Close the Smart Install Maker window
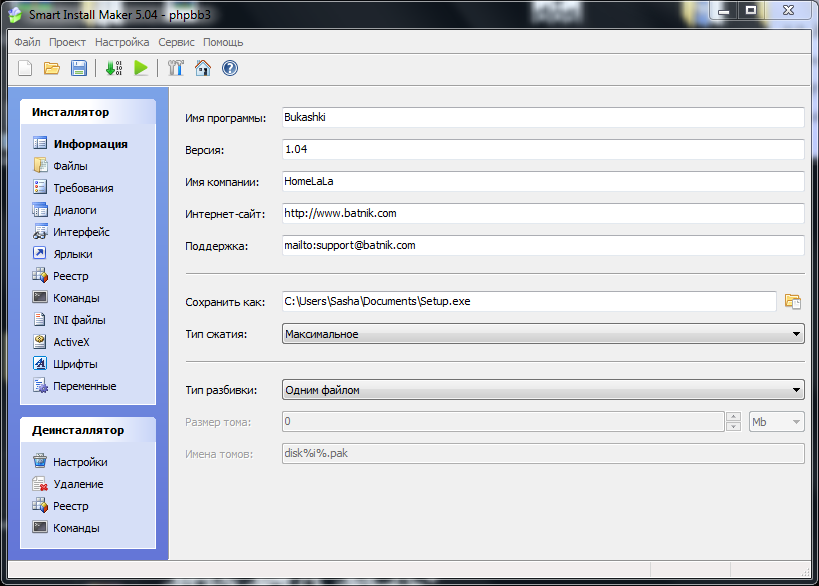 click(788, 10)
